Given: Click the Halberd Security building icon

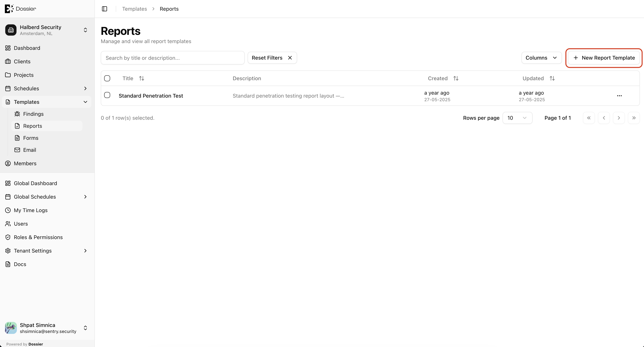Looking at the screenshot, I should [x=11, y=30].
